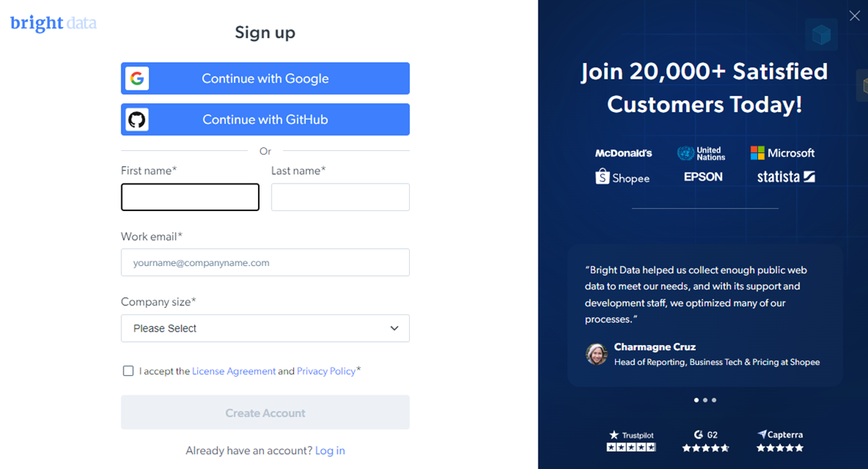Select the middle carousel dot
The height and width of the screenshot is (469, 868).
click(x=704, y=400)
